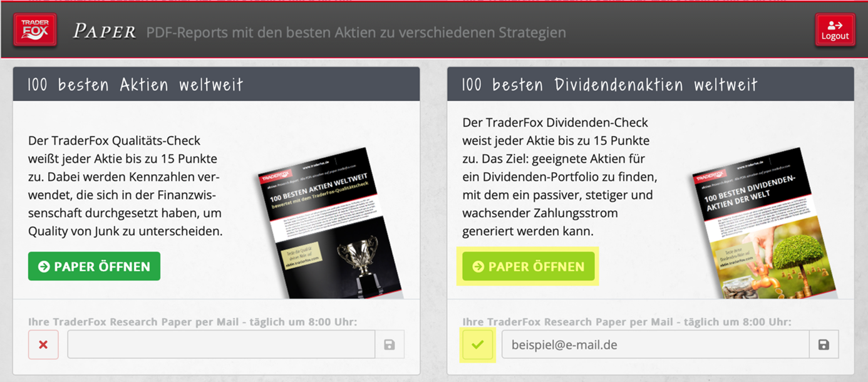Click the arrow icon inside the left PAPER ÖFFNEN button
Viewport: 868px width, 382px height.
[43, 266]
